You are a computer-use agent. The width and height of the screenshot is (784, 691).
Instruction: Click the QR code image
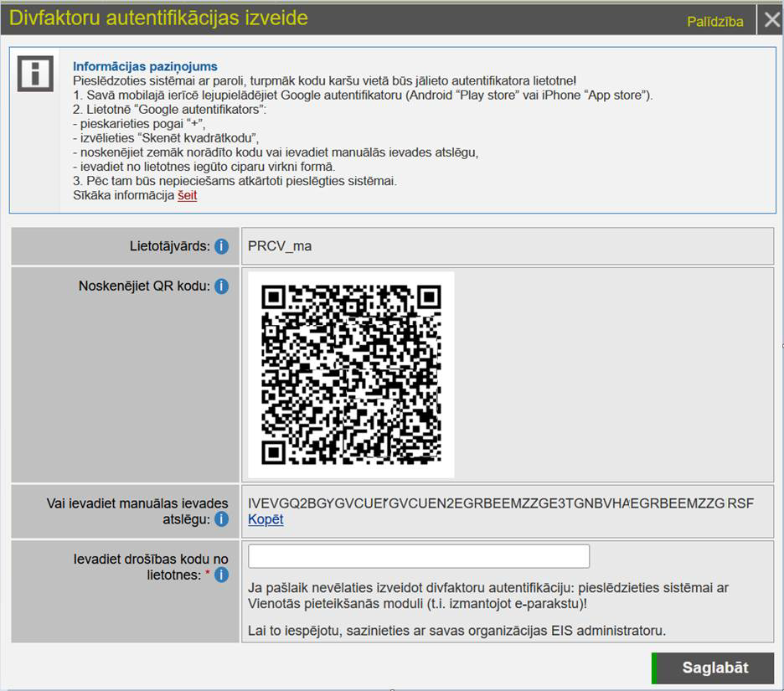[x=351, y=374]
